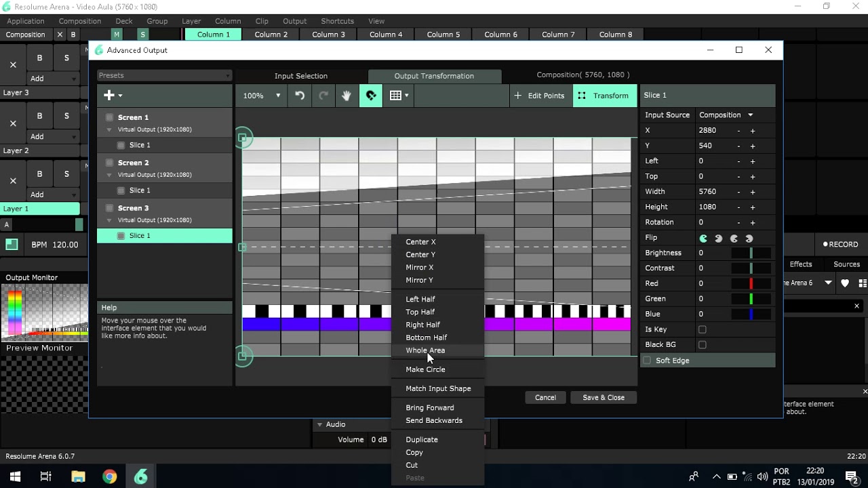
Task: Click the third Flip icon
Action: (x=734, y=239)
